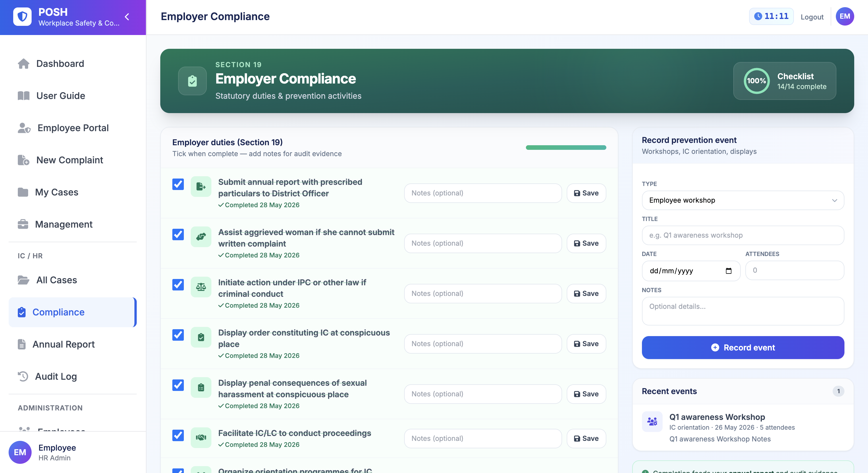Click the 11:11 session timer badge

[771, 16]
